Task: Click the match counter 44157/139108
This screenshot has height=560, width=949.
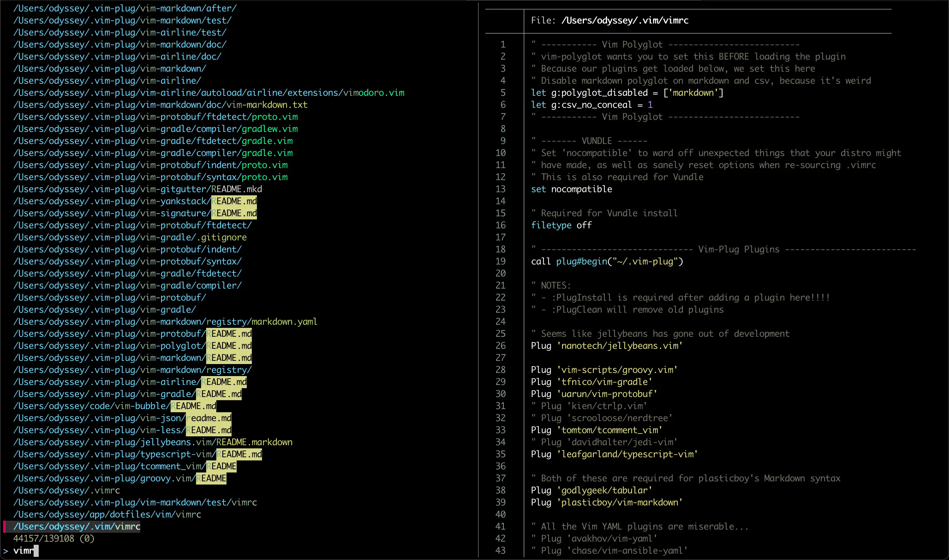Action: tap(54, 538)
